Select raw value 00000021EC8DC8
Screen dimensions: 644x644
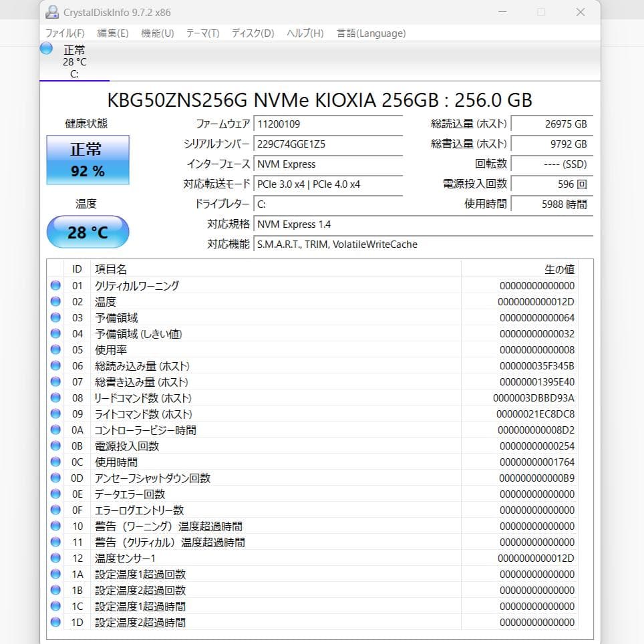pos(535,414)
